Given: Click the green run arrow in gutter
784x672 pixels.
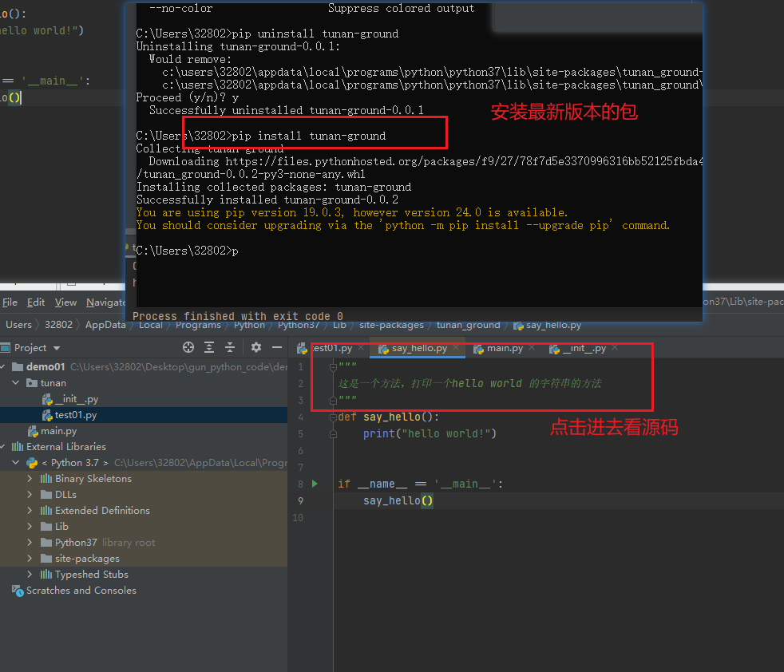Looking at the screenshot, I should coord(315,484).
